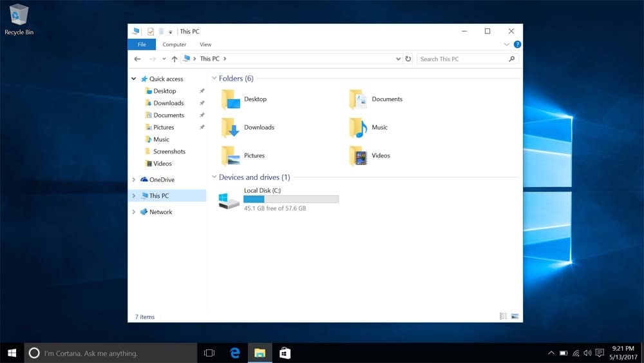The height and width of the screenshot is (363, 644).
Task: Select the Desktop folder icon in Folders
Action: point(231,99)
